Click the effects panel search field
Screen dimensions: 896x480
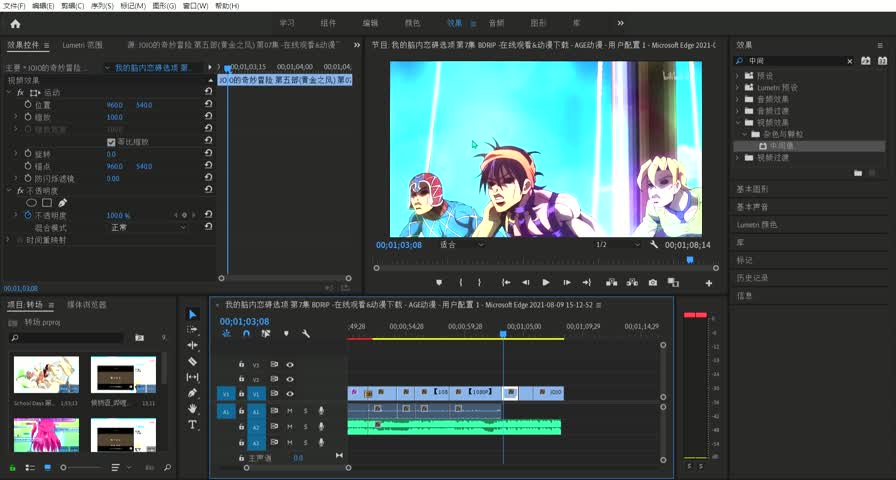(793, 61)
